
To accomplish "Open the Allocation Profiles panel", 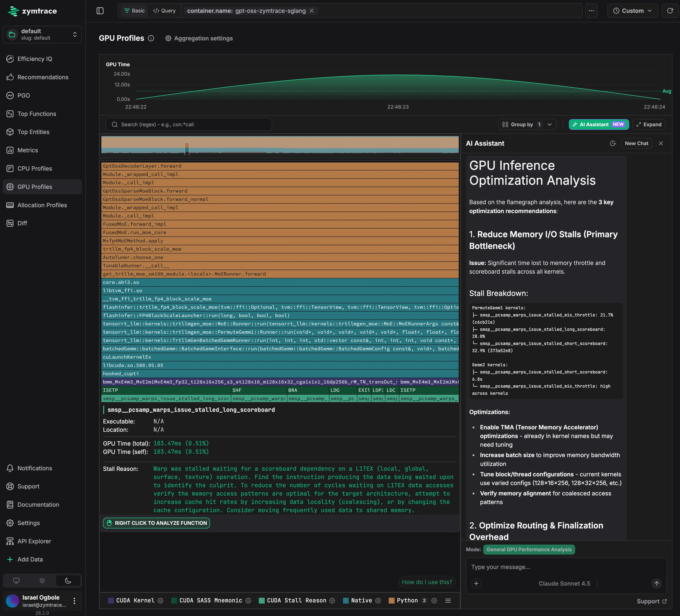I will click(x=42, y=205).
